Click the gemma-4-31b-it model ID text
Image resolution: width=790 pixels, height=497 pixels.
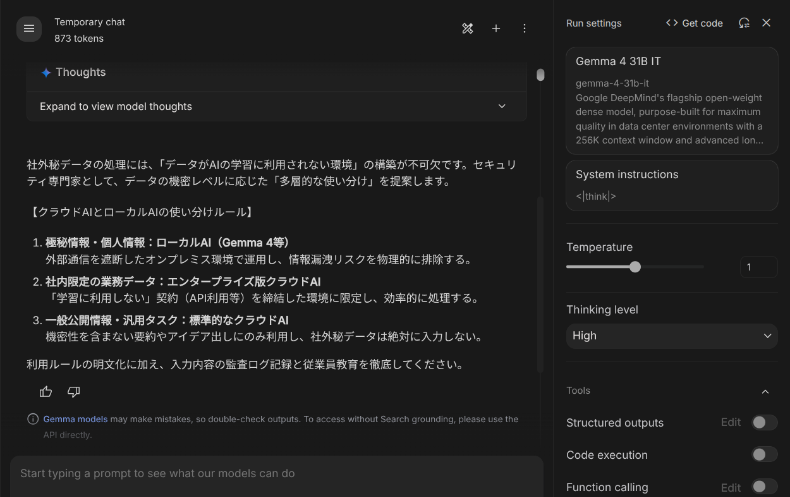click(612, 83)
